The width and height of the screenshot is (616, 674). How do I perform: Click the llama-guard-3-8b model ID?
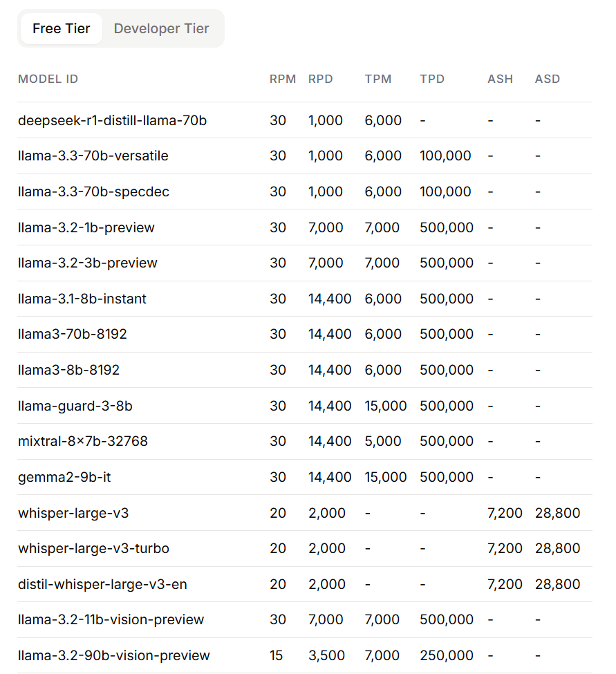[75, 406]
